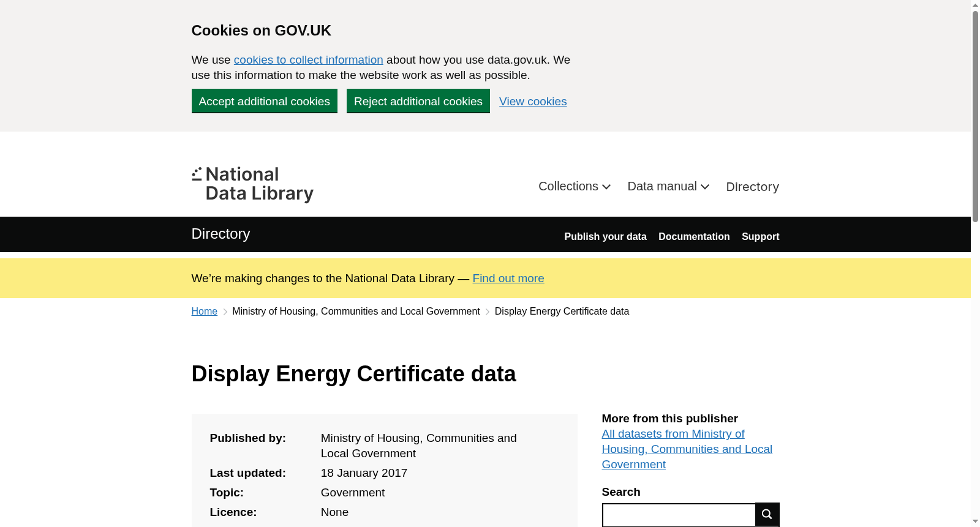Click the scrollbar up arrow
Screen dimensions: 980x527
pyautogui.click(x=975, y=5)
